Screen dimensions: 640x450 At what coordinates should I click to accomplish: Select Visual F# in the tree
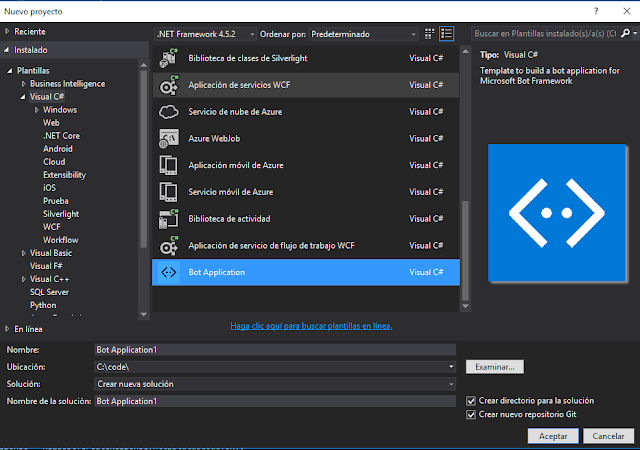[46, 266]
